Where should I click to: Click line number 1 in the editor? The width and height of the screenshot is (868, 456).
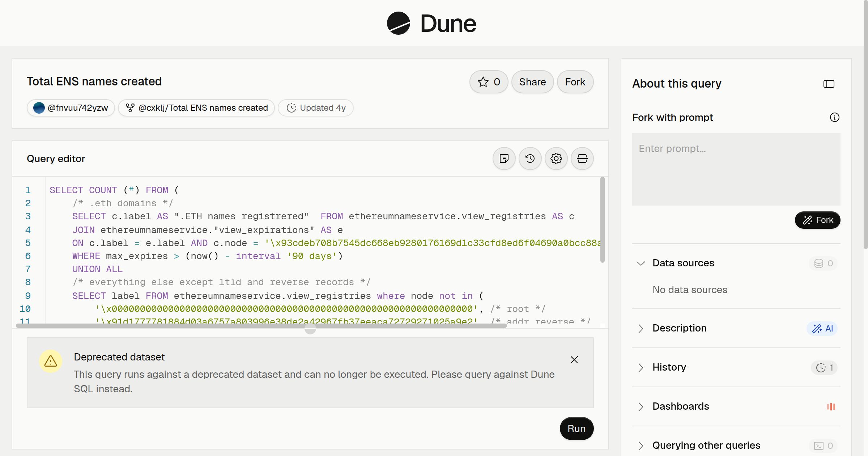coord(28,190)
